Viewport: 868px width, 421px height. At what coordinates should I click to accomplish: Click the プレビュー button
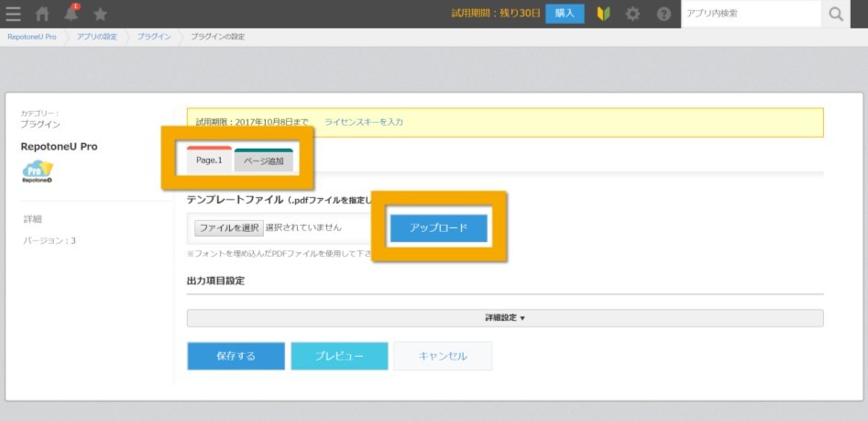[x=339, y=356]
